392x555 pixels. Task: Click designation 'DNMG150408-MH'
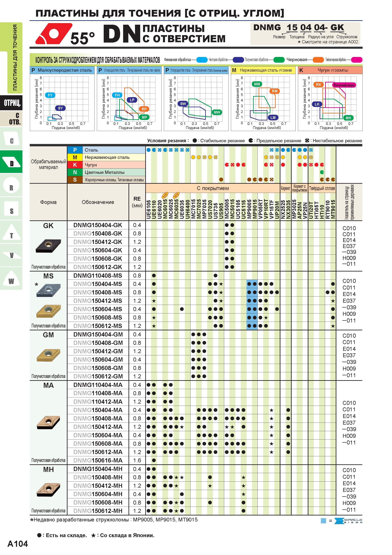tap(98, 477)
